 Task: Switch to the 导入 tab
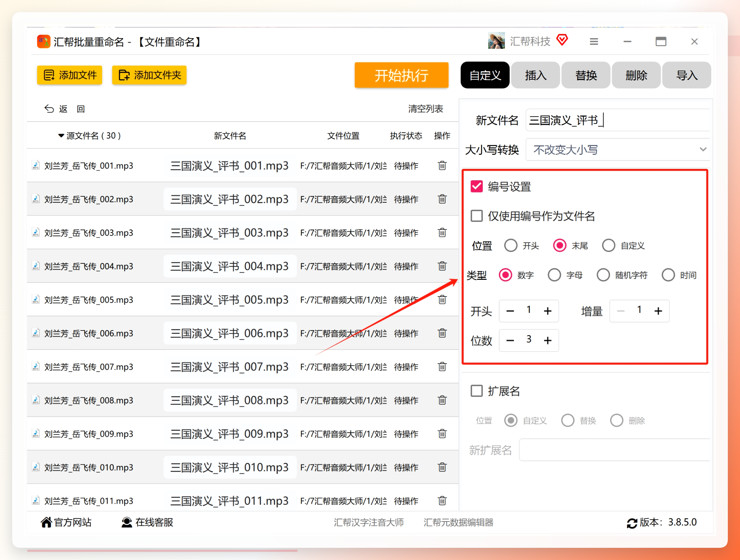pos(687,75)
